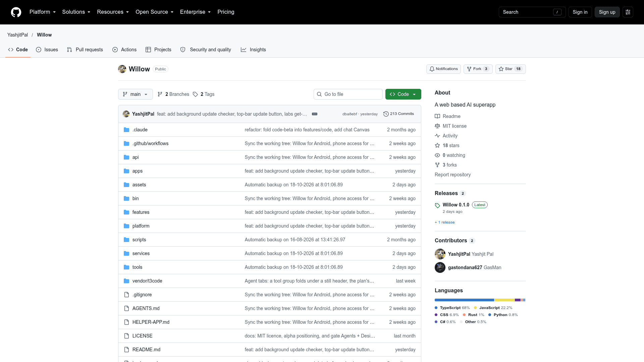The height and width of the screenshot is (362, 644).
Task: Expand the commit message ellipsis icon
Action: click(315, 114)
